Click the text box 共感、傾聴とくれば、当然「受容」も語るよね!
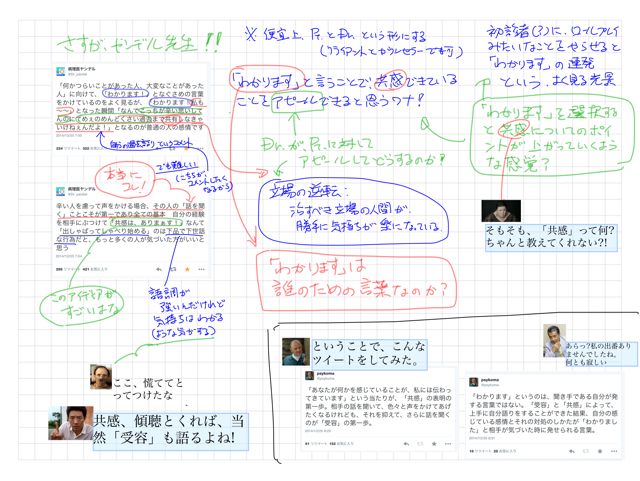 [x=171, y=432]
